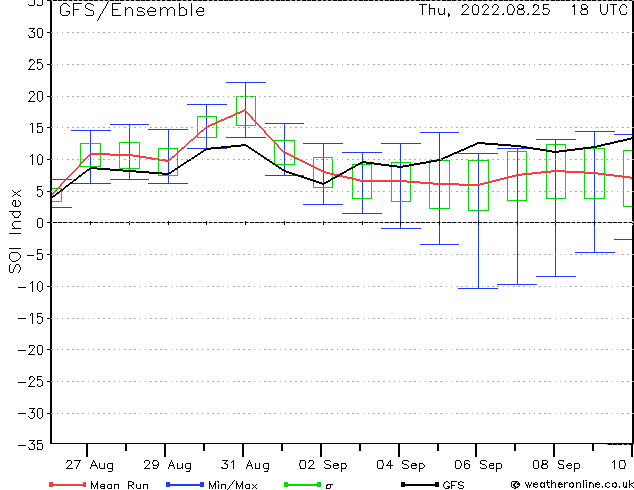Select the y-axis label 20

coord(36,96)
